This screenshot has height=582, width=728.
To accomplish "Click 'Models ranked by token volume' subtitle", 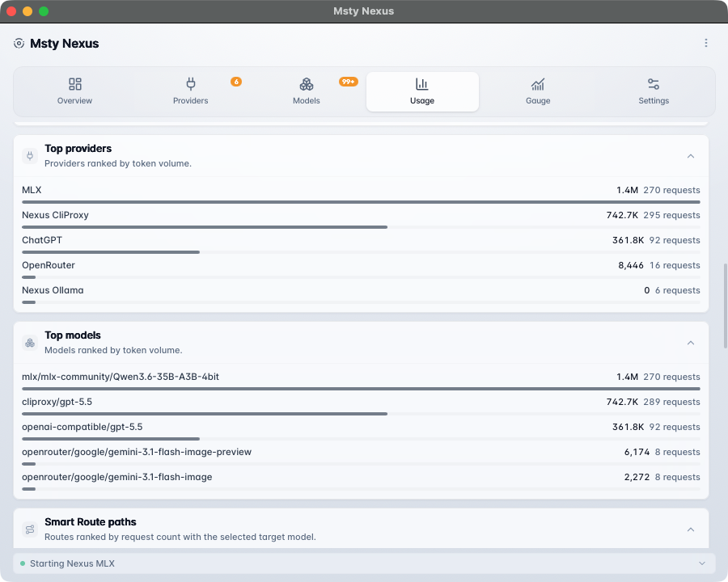I will (x=113, y=350).
